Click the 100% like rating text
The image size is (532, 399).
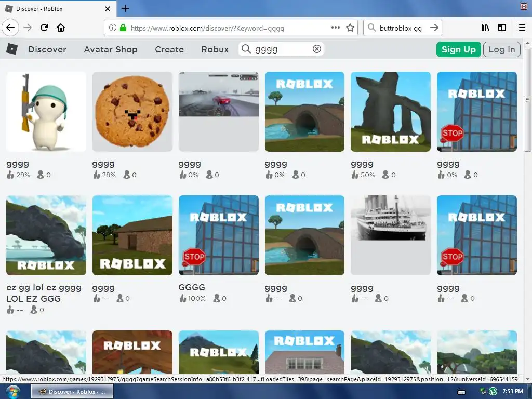pos(197,298)
